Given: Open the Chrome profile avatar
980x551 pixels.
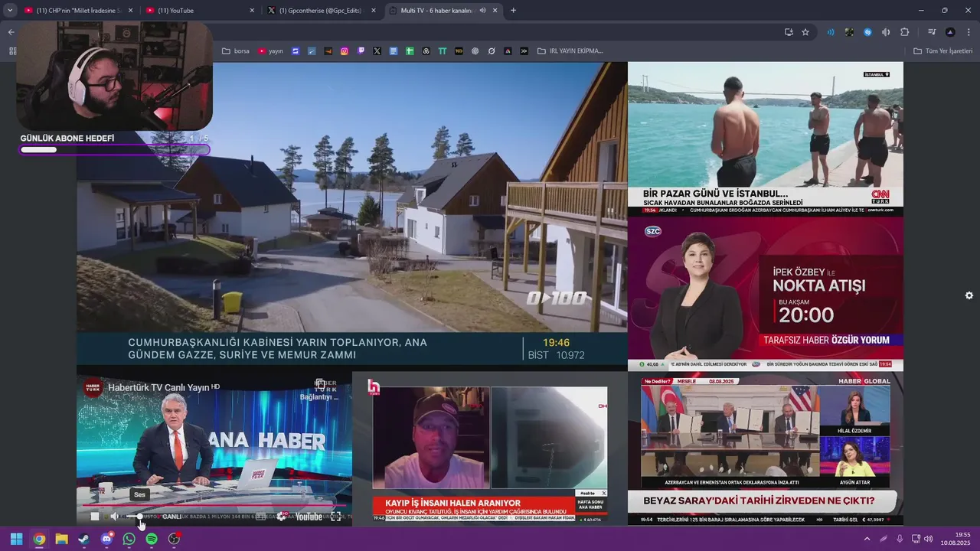Looking at the screenshot, I should 950,32.
